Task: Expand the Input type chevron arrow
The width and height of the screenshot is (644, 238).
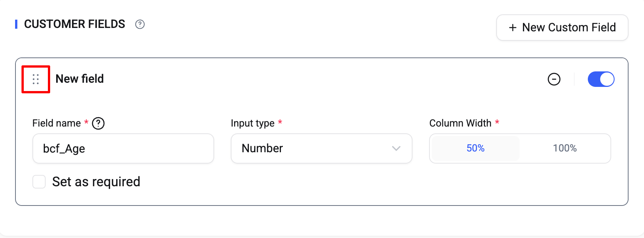Action: coord(396,148)
